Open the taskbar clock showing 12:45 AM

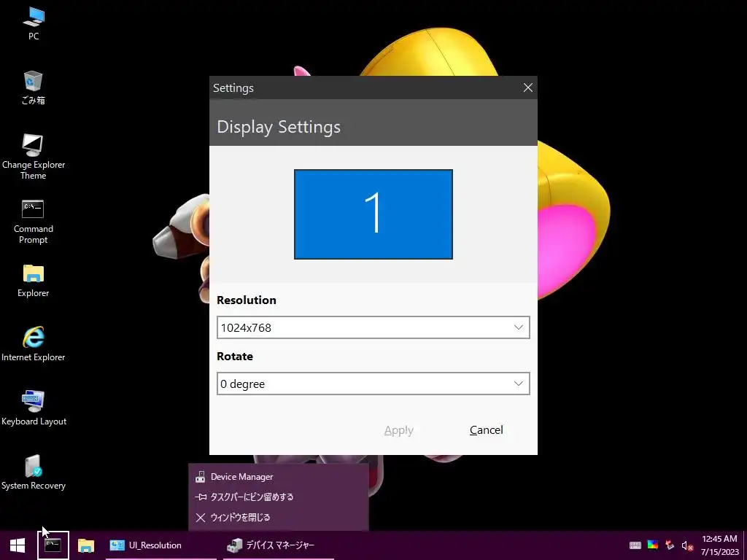click(x=719, y=545)
